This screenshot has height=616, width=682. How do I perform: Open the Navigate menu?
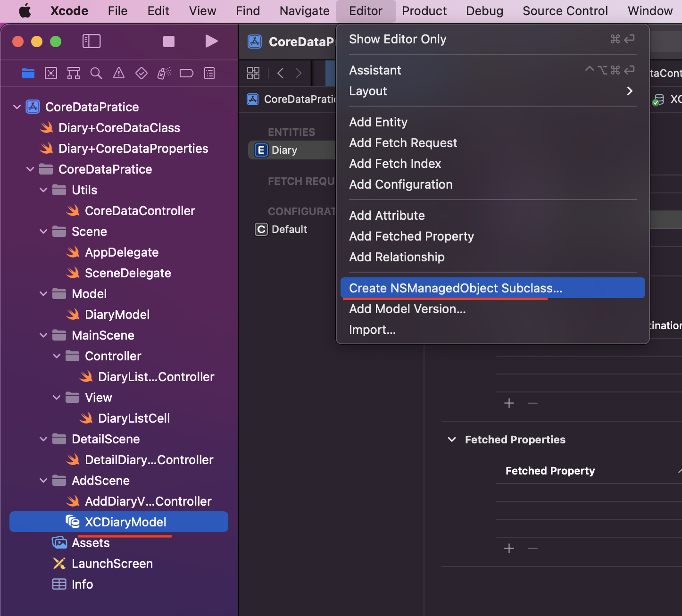click(304, 11)
